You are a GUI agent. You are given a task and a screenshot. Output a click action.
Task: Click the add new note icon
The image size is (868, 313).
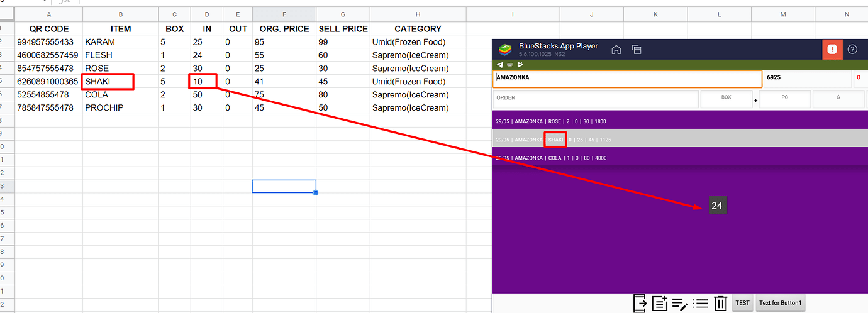click(x=660, y=303)
